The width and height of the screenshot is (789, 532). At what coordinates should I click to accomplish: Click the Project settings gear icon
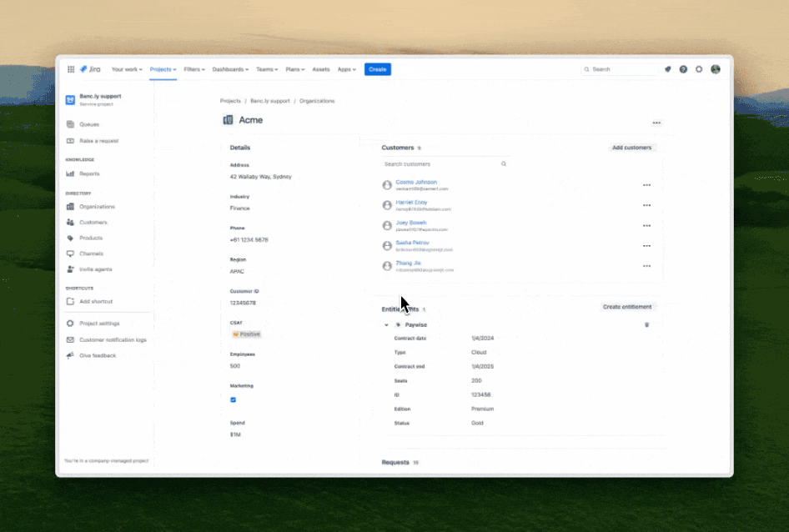click(70, 324)
